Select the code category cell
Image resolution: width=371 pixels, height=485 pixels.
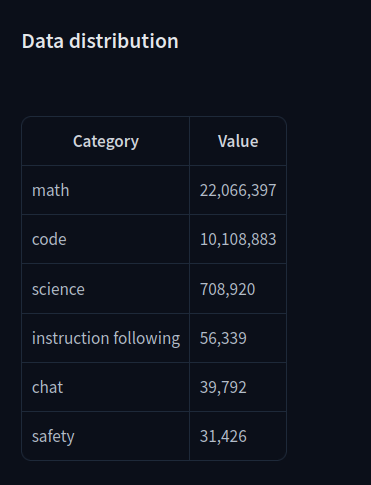(x=106, y=239)
